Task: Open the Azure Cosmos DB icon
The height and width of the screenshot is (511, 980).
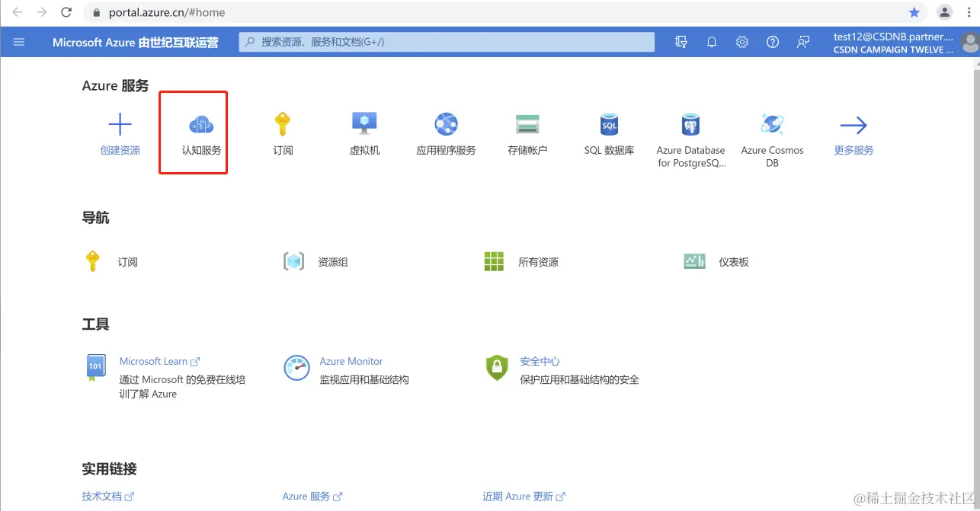Action: 772,124
